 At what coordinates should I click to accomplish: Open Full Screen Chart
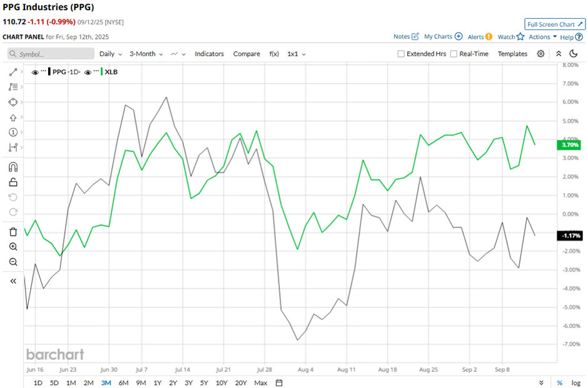555,24
